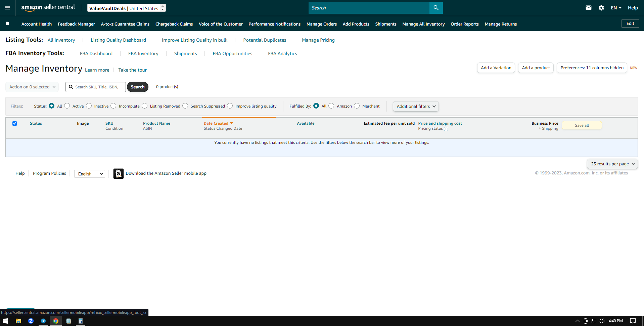
Task: Select the Incomplete status filter
Action: (x=113, y=106)
